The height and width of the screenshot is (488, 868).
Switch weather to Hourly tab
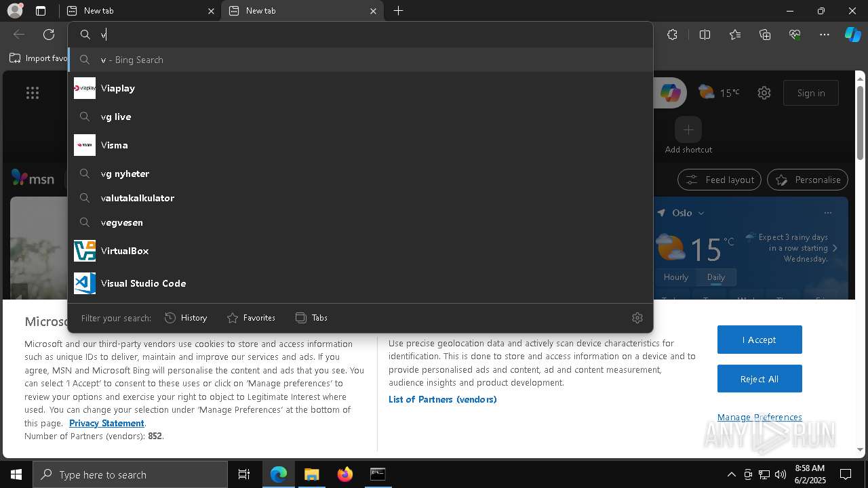click(x=676, y=277)
